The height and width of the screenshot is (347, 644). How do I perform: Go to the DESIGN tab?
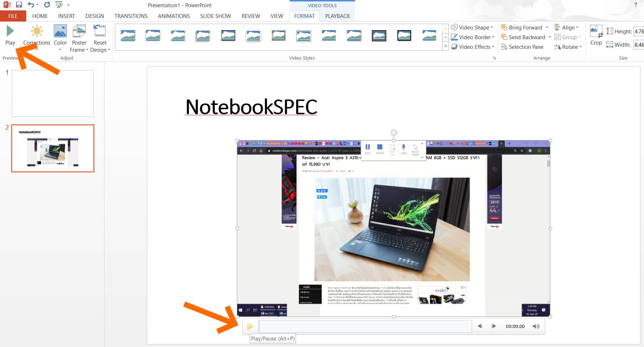click(x=95, y=16)
